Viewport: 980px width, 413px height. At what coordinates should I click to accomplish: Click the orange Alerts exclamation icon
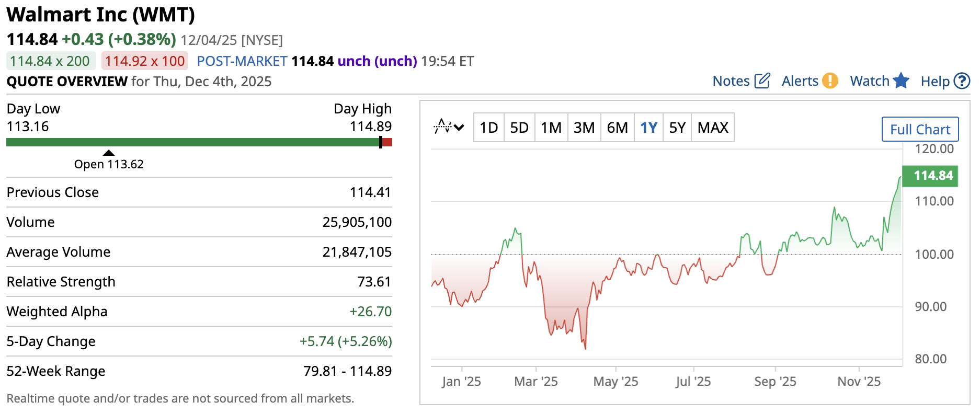click(x=830, y=81)
